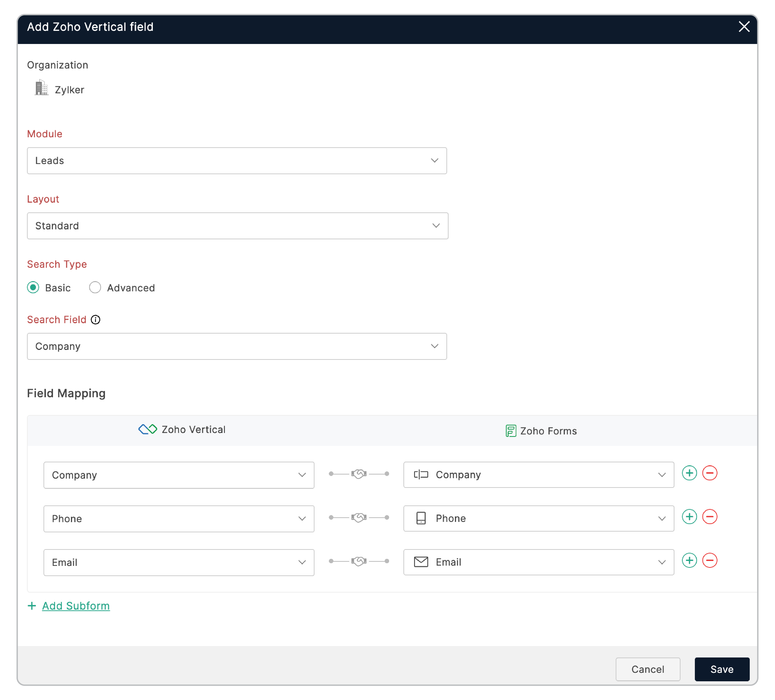The image size is (775, 700).
Task: Expand the Search Field Company dropdown
Action: 236,346
